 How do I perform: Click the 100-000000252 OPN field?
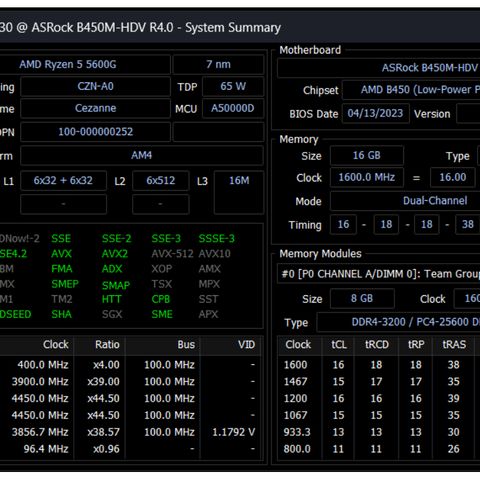95,132
